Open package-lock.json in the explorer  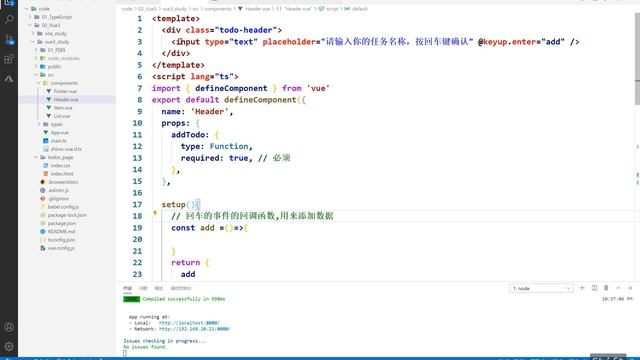click(x=67, y=215)
